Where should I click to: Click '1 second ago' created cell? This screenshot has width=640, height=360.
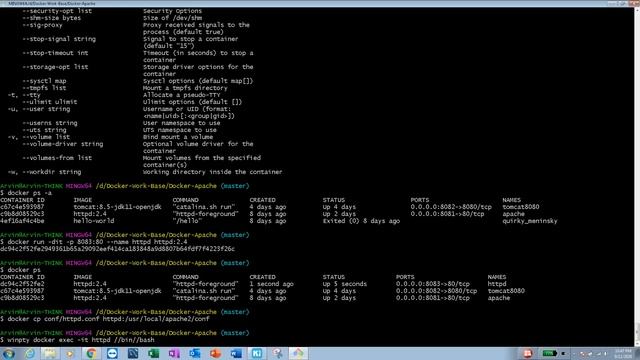point(271,284)
